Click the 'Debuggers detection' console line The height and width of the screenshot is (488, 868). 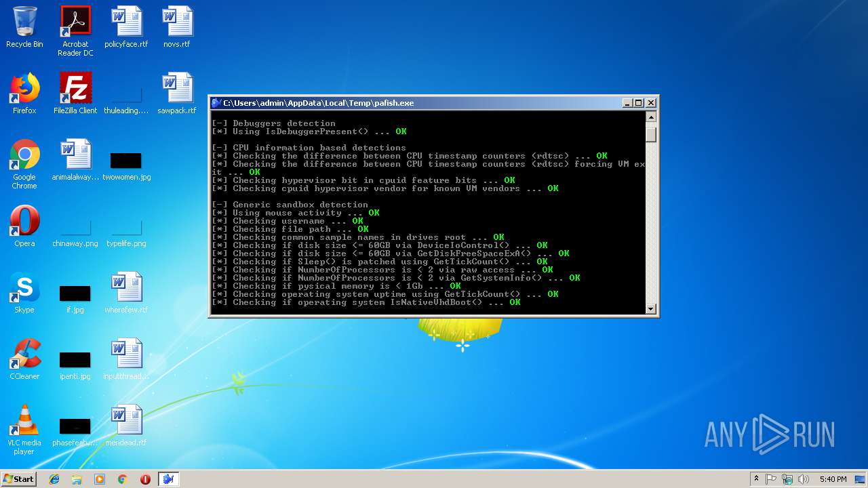click(274, 123)
